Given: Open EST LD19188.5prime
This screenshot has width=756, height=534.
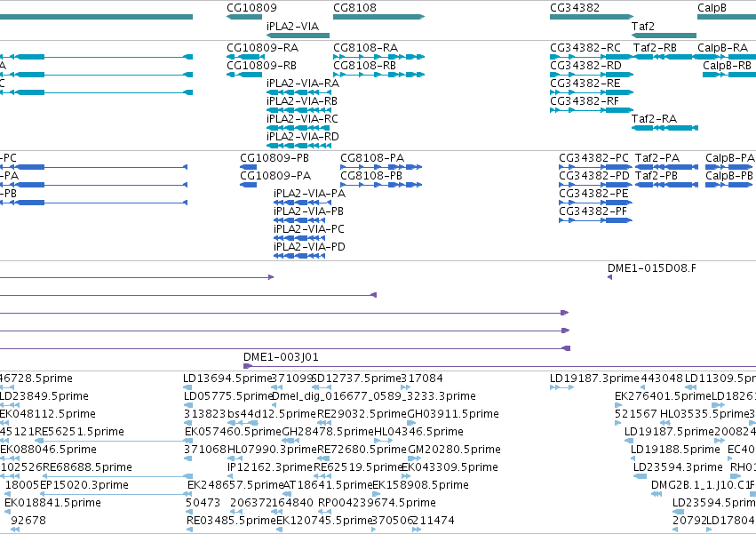Looking at the screenshot, I should (x=675, y=450).
